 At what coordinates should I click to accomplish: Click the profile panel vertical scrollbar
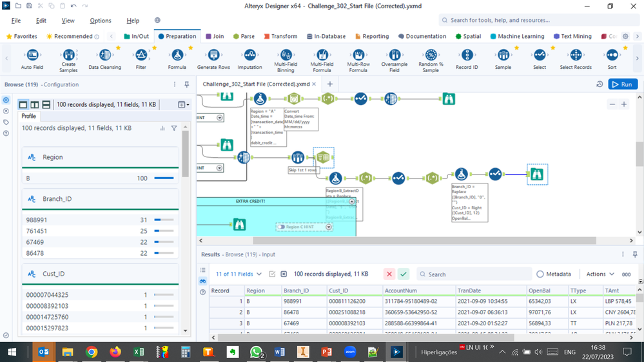coord(185,155)
